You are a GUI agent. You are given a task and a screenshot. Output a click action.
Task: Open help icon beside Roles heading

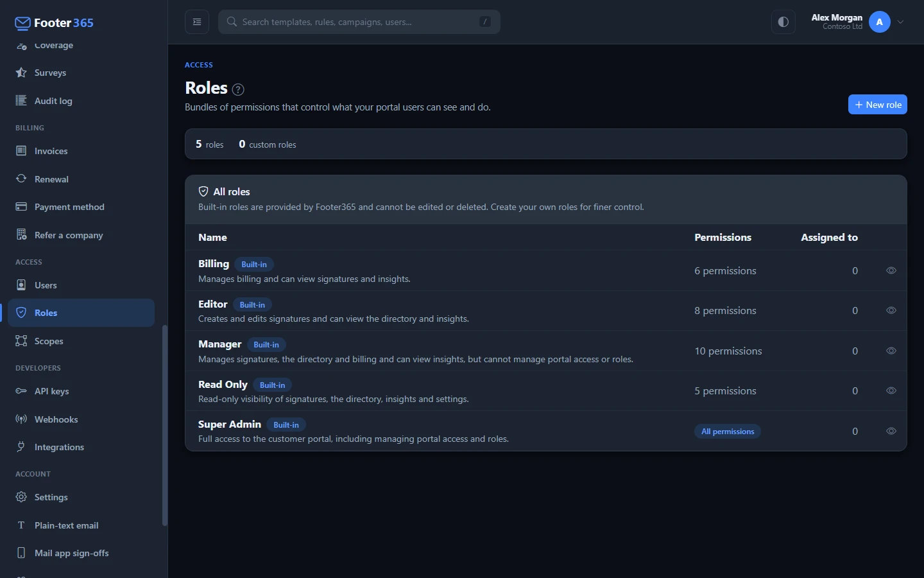point(238,89)
